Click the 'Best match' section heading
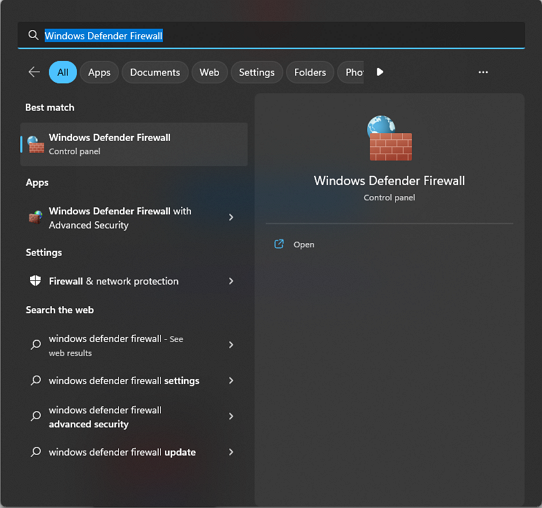 tap(50, 107)
